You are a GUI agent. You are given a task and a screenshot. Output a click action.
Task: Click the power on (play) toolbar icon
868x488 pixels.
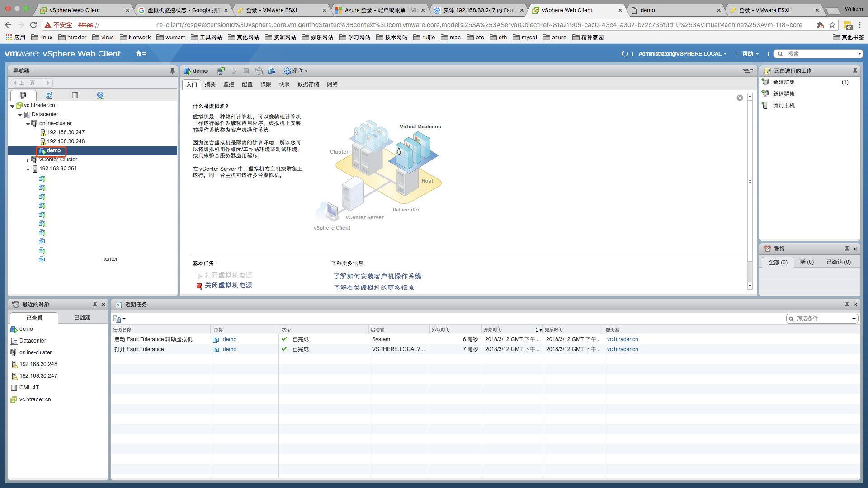(x=234, y=71)
